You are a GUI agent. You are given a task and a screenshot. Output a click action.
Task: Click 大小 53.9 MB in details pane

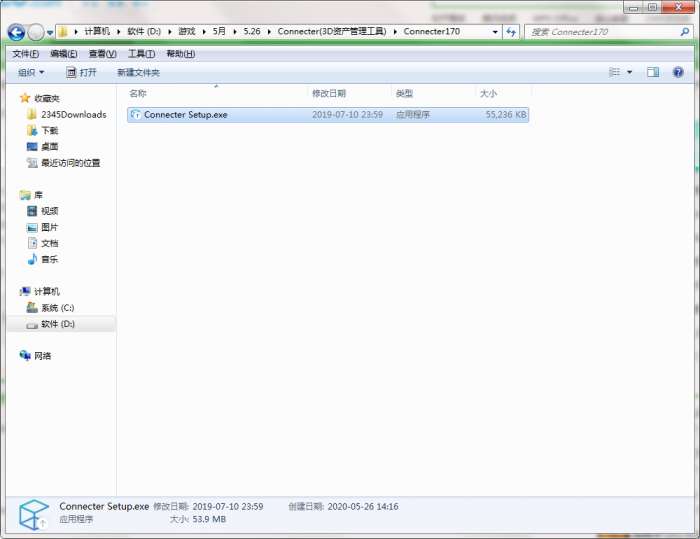click(x=198, y=519)
